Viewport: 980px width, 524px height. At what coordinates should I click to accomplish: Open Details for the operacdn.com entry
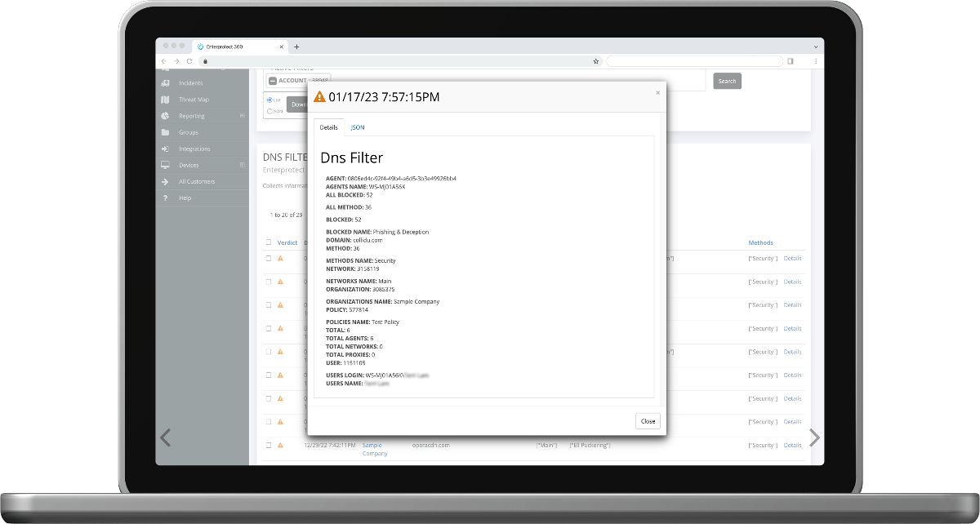(x=792, y=445)
